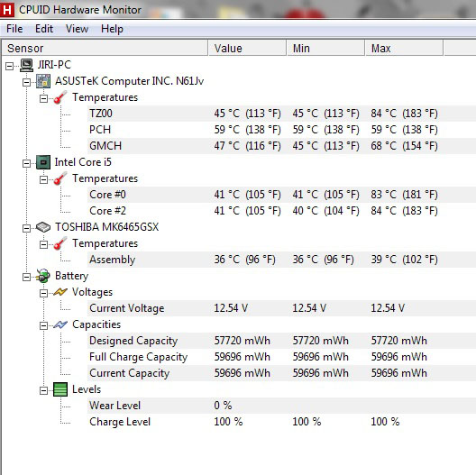Click the ASUSTeK motherboard chip icon
The height and width of the screenshot is (475, 476).
tap(43, 81)
